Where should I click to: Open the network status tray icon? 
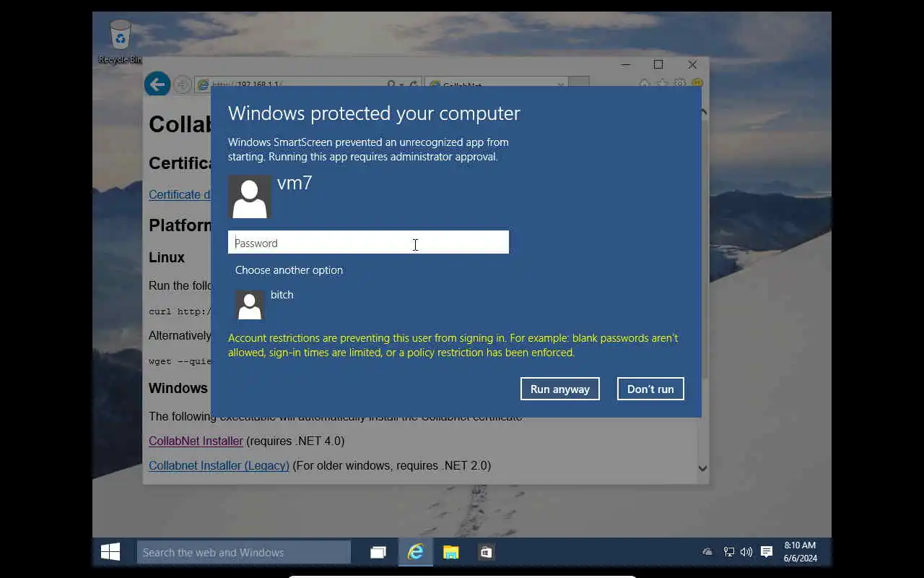[729, 552]
